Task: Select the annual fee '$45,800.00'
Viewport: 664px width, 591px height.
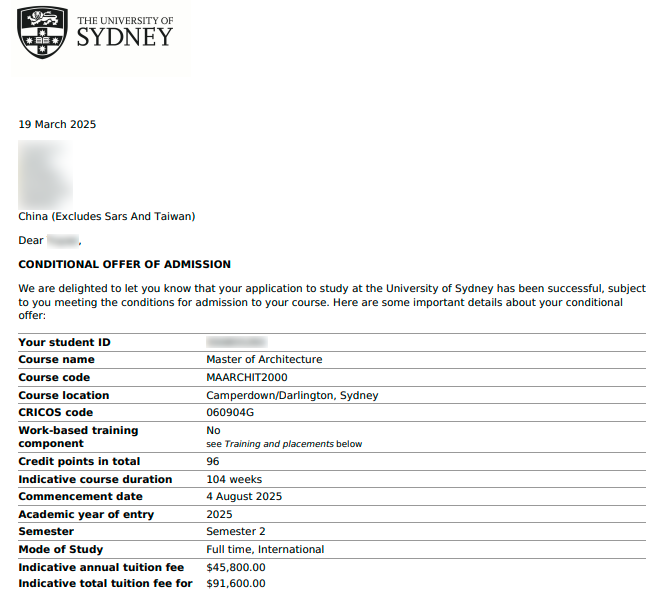Action: (236, 568)
